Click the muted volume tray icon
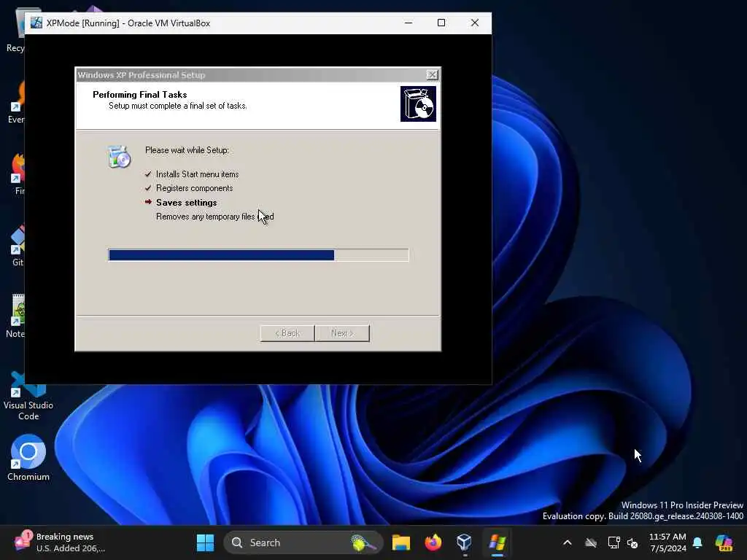This screenshot has width=747, height=560. (x=632, y=542)
